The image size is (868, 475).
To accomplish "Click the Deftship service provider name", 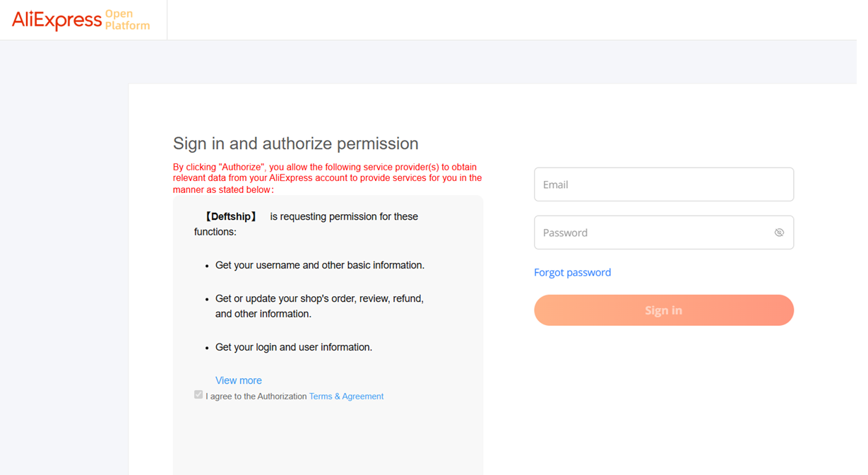I will tap(230, 216).
